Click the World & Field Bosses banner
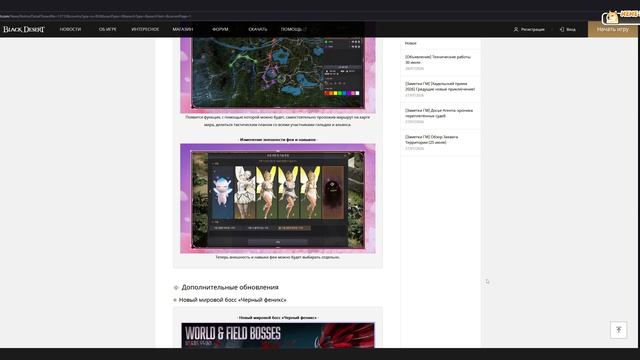This screenshot has width=640, height=360. click(x=278, y=336)
